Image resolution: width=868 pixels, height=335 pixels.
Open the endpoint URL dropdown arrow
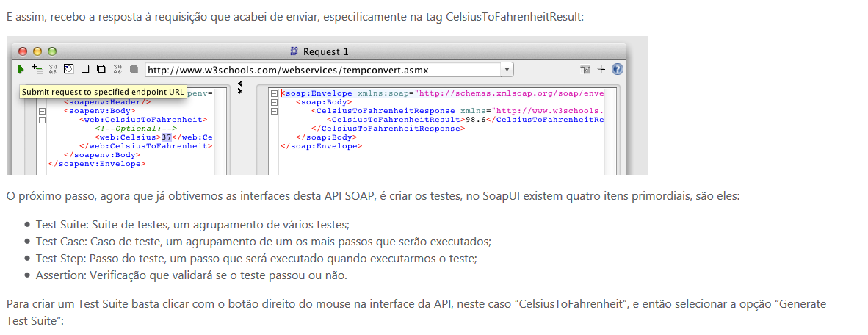pos(507,70)
